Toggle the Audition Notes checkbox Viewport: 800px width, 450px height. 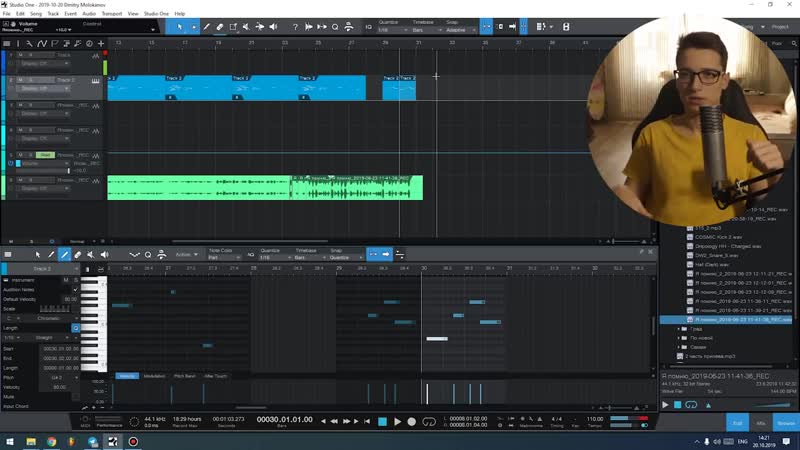(76, 289)
